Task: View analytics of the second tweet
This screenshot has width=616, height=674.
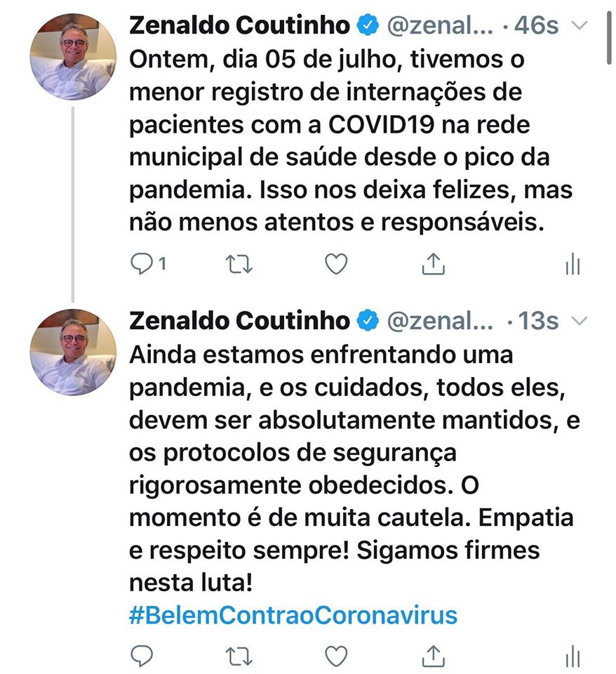Action: (x=573, y=656)
